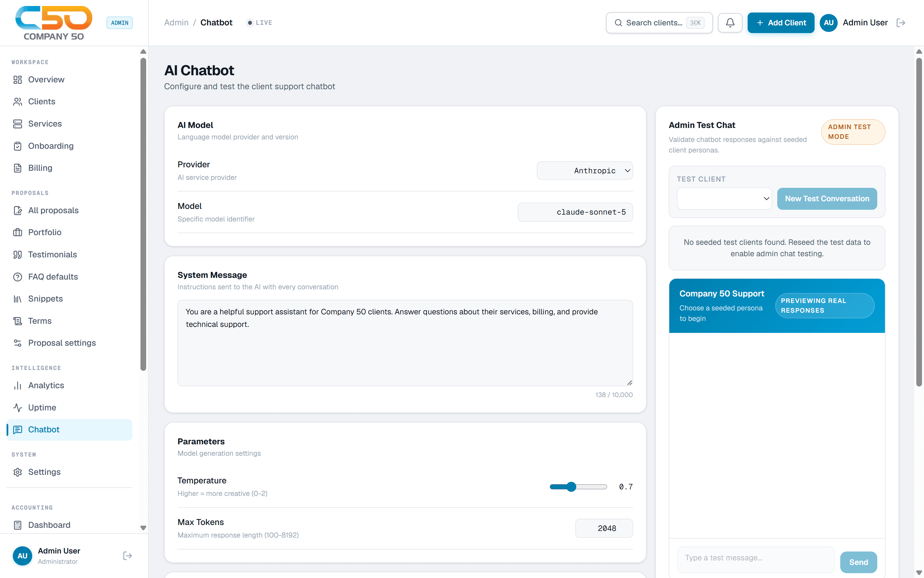
Task: Adjust the Temperature slider
Action: [x=578, y=487]
